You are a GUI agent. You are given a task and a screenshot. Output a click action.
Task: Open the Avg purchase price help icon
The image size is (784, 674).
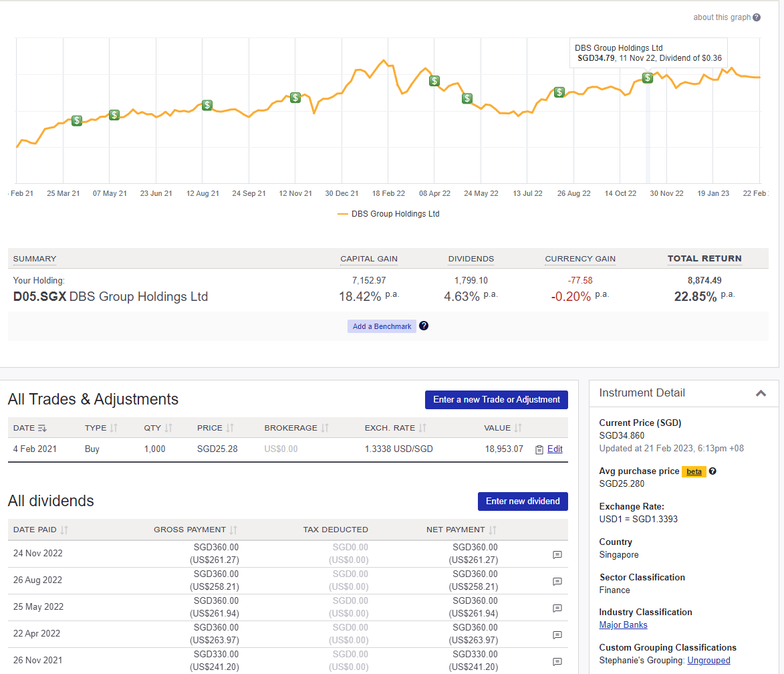tap(712, 471)
